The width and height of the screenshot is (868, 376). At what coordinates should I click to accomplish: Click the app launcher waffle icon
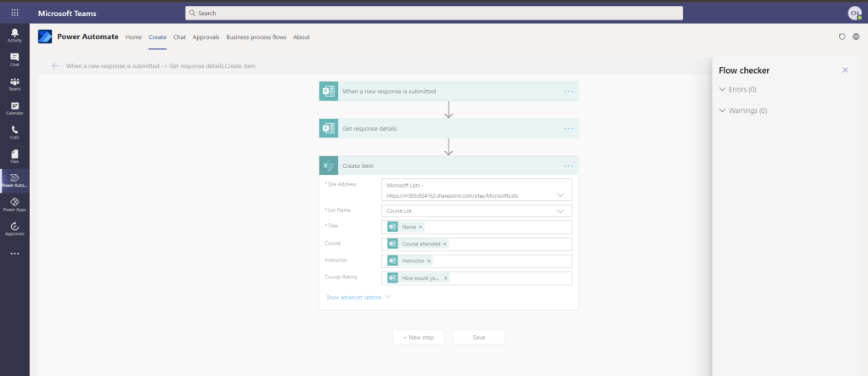click(x=14, y=13)
